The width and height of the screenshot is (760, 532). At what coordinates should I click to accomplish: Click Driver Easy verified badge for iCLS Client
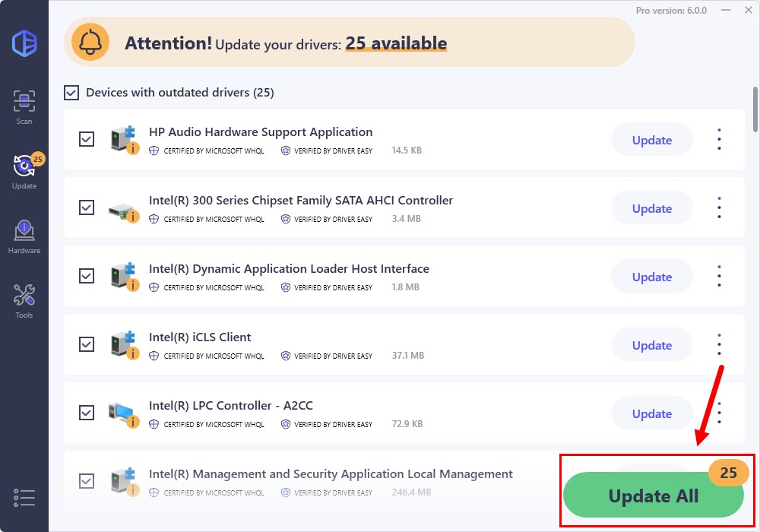(327, 356)
